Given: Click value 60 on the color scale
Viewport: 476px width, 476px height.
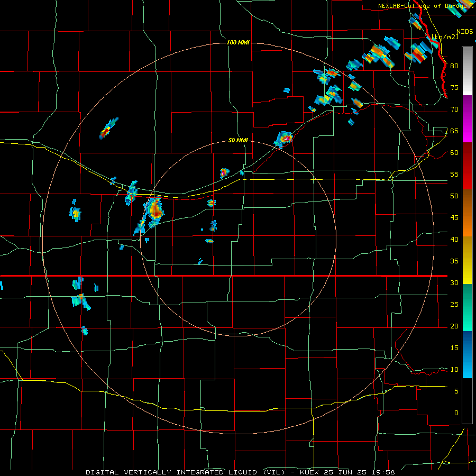Looking at the screenshot, I should tap(454, 153).
